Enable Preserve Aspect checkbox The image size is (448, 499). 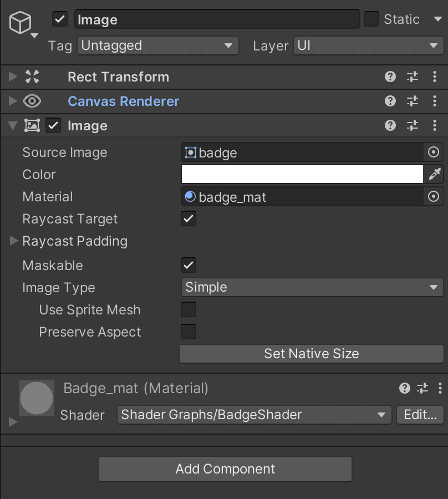[189, 332]
